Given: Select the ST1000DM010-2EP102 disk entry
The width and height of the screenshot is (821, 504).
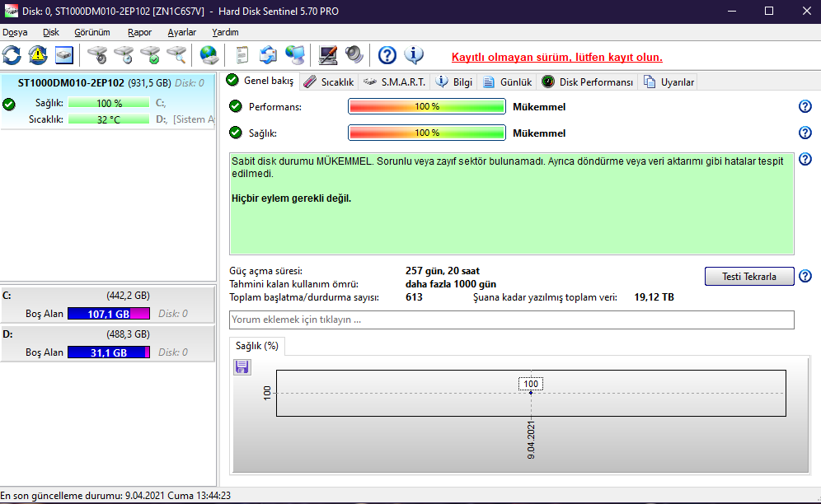Looking at the screenshot, I should (x=108, y=101).
